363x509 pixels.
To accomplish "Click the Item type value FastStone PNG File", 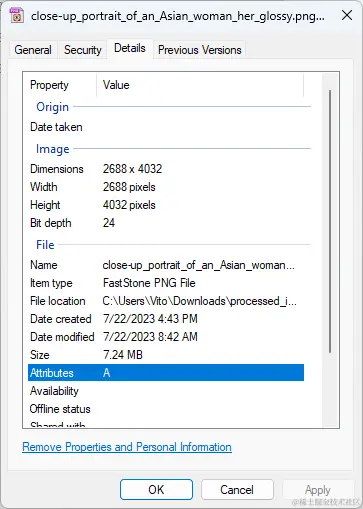I will [149, 283].
